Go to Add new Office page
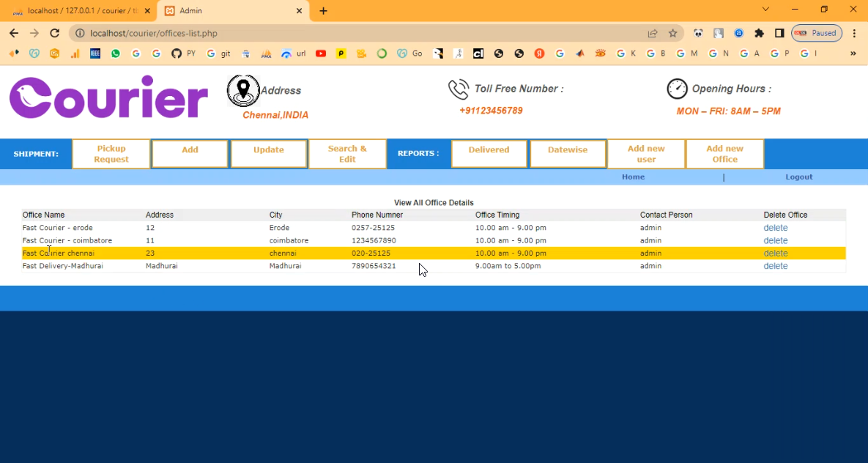 click(724, 154)
